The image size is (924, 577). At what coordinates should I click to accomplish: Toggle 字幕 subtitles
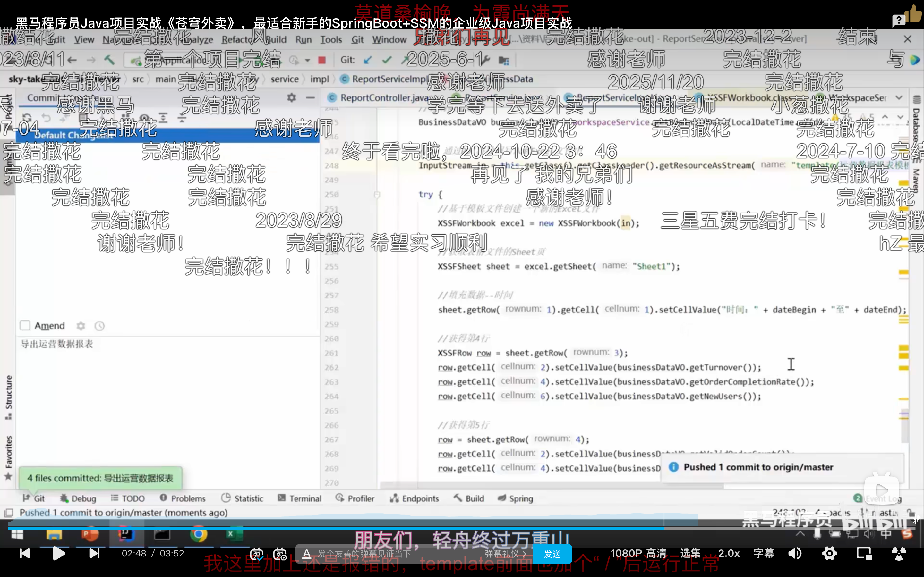click(764, 553)
